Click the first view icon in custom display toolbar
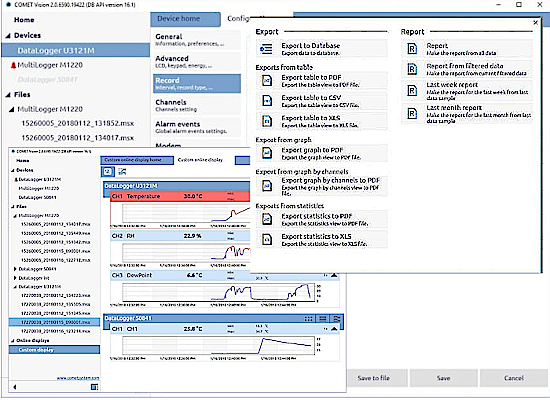Viewport: 550px width, 400px height. (108, 172)
